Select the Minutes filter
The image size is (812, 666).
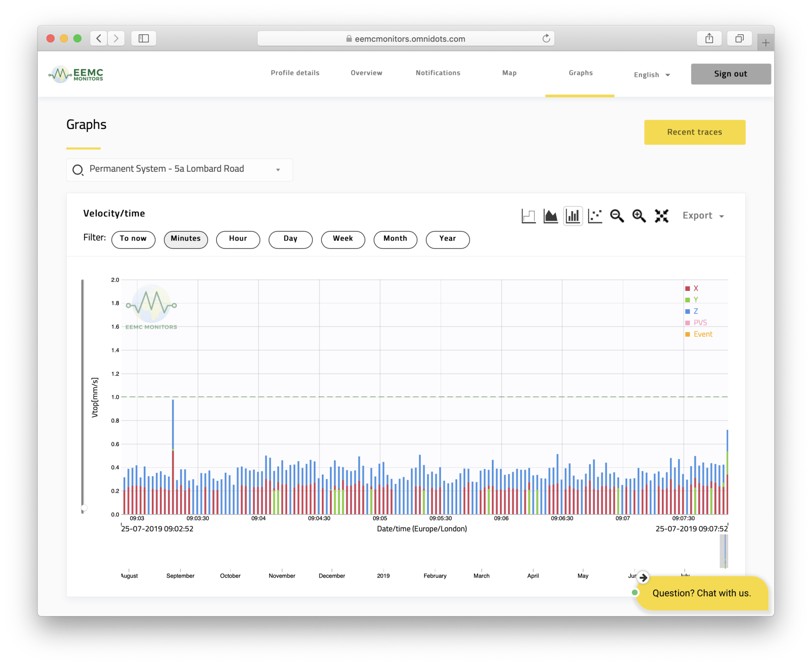click(186, 239)
